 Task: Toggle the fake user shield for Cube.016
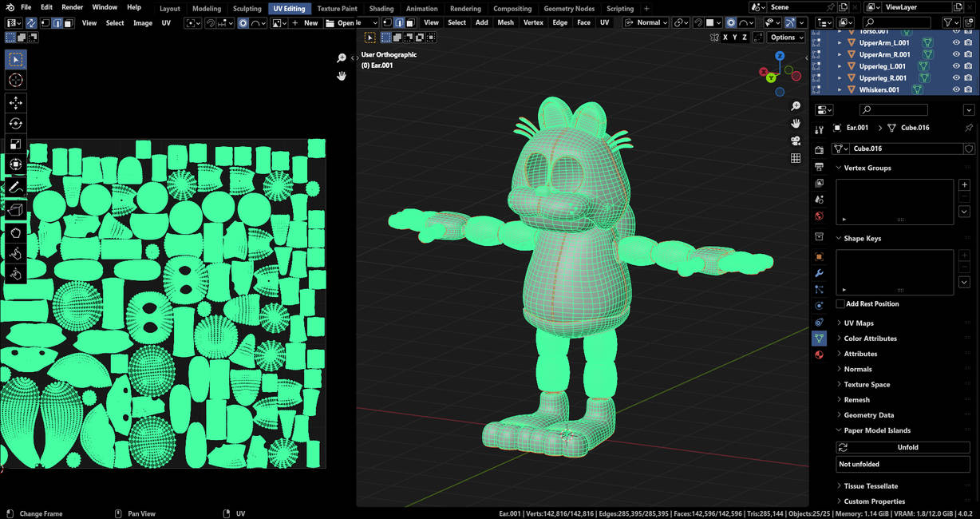pos(969,149)
